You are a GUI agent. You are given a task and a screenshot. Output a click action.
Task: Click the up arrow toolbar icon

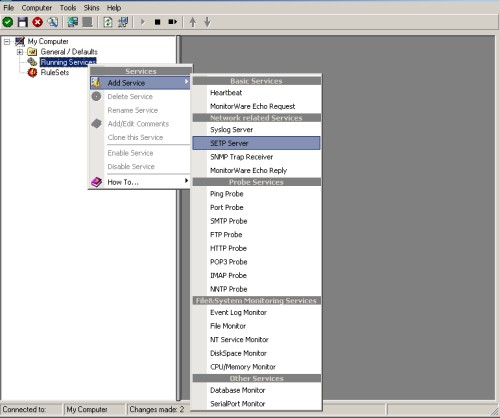pyautogui.click(x=193, y=22)
